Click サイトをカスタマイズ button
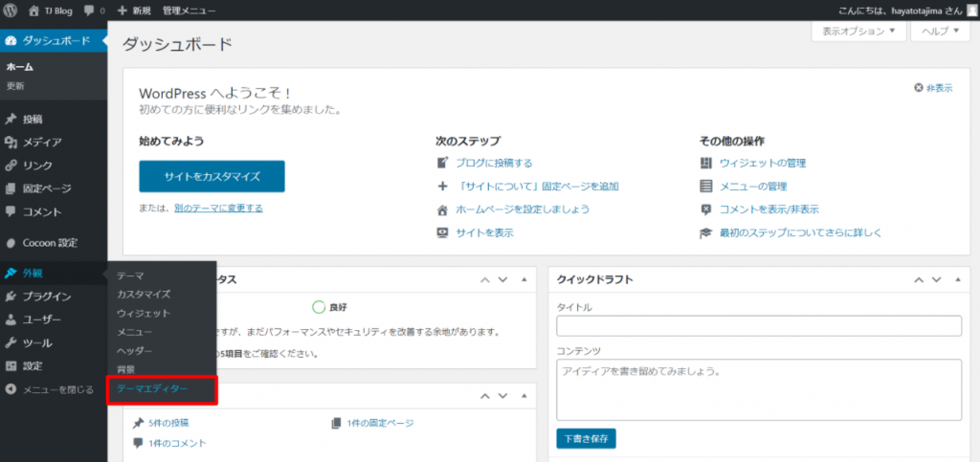The image size is (980, 462). click(212, 177)
